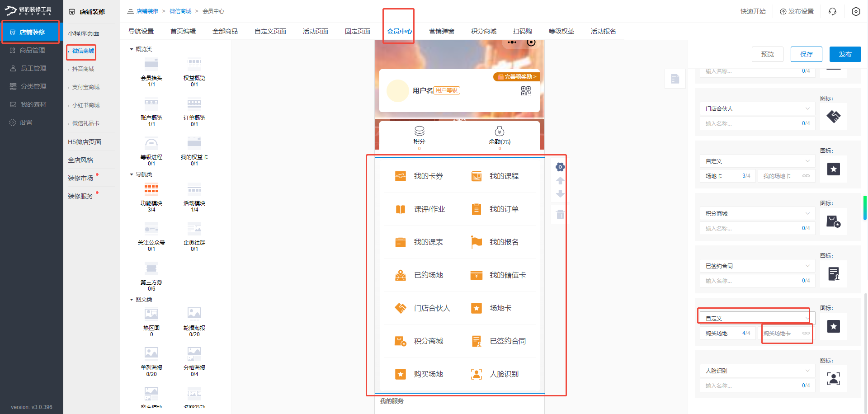Add the 第三方券 component

151,271
